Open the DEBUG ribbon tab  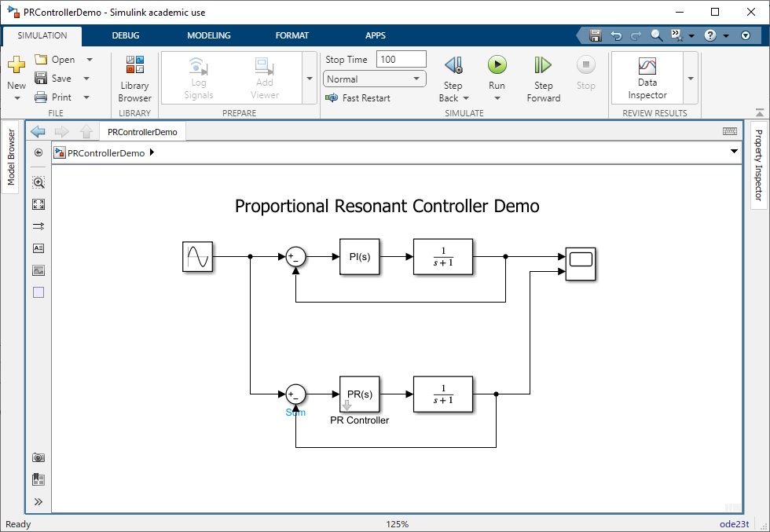pyautogui.click(x=126, y=35)
